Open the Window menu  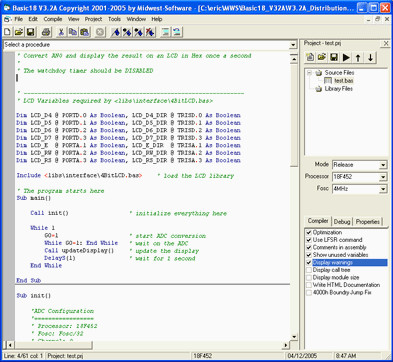pyautogui.click(x=136, y=19)
